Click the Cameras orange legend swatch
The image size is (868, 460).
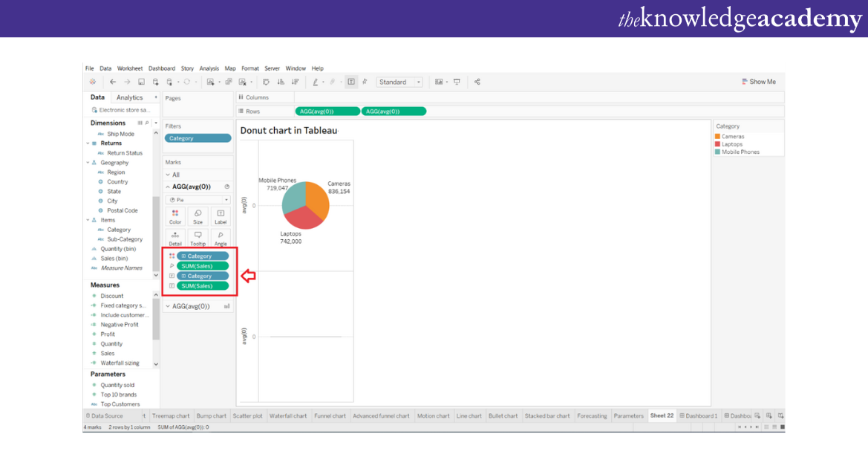coord(718,137)
